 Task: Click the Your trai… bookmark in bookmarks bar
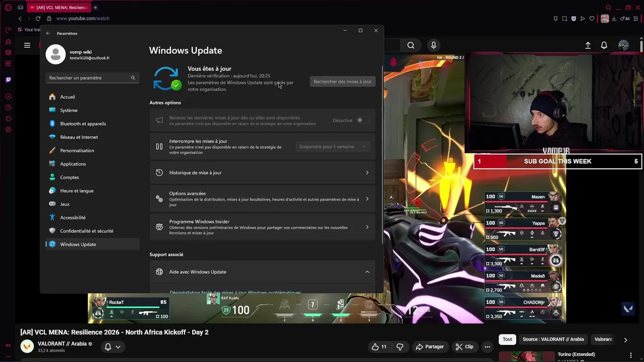point(29,30)
